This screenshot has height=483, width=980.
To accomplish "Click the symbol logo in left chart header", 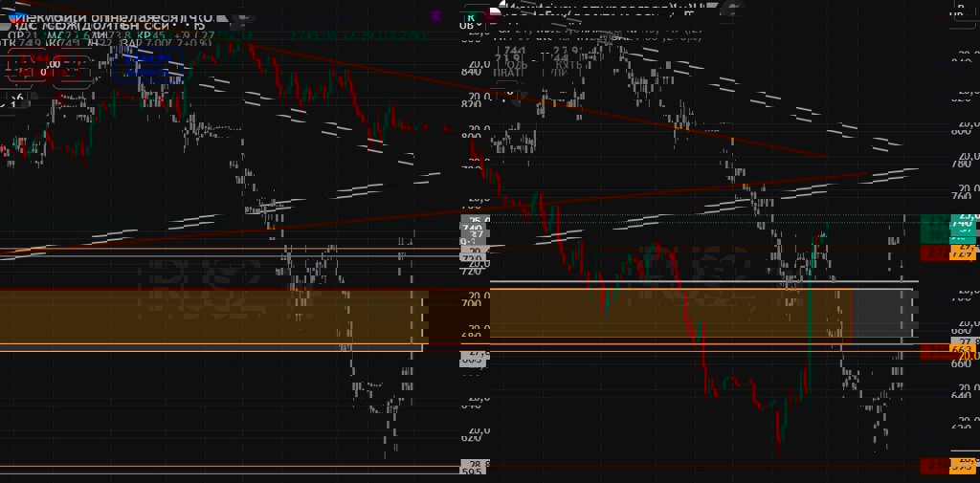I will tap(12, 17).
